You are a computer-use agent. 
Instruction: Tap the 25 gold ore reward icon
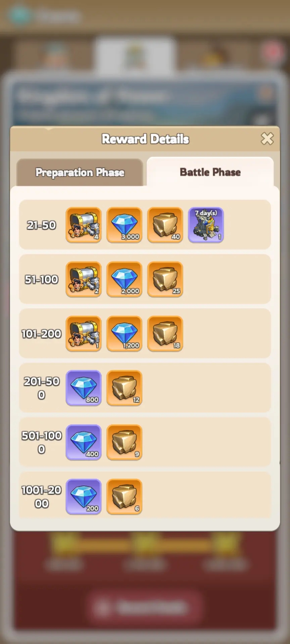(x=165, y=279)
